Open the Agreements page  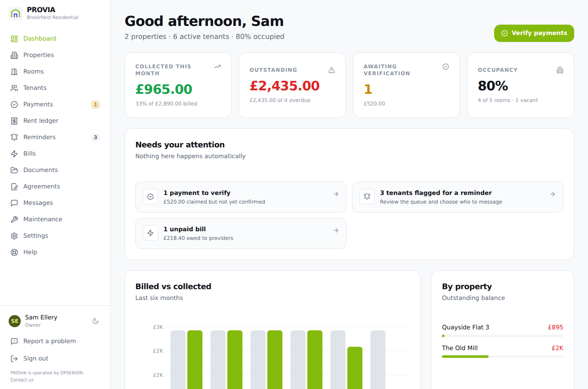click(x=55, y=187)
